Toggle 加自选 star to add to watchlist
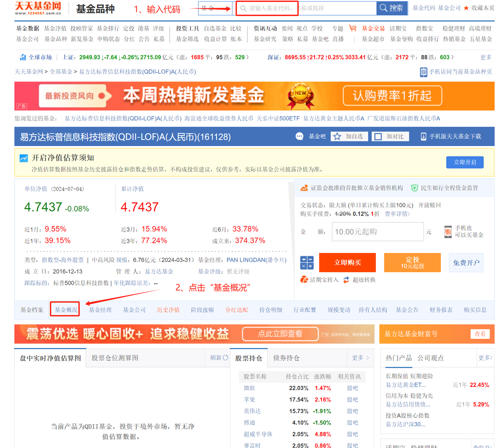The width and height of the screenshot is (501, 448). (337, 136)
